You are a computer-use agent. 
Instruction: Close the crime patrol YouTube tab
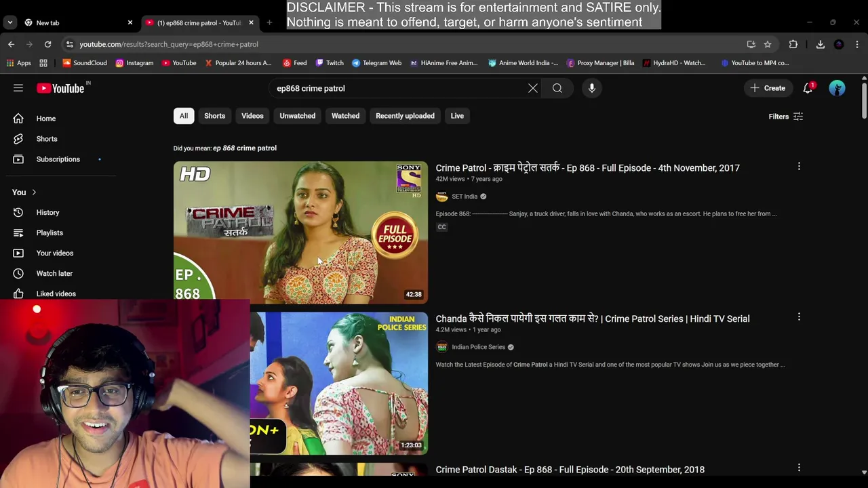(x=251, y=22)
